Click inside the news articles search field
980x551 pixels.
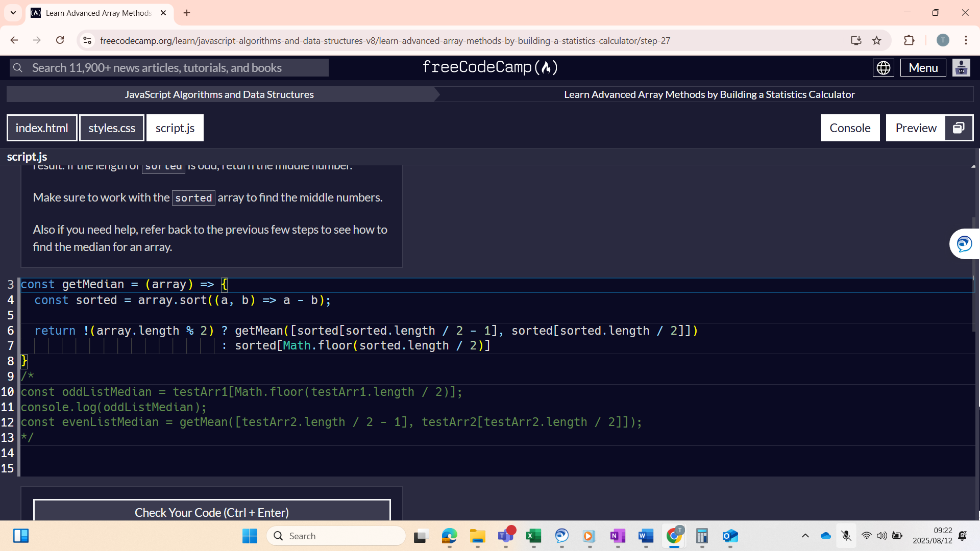pos(168,67)
